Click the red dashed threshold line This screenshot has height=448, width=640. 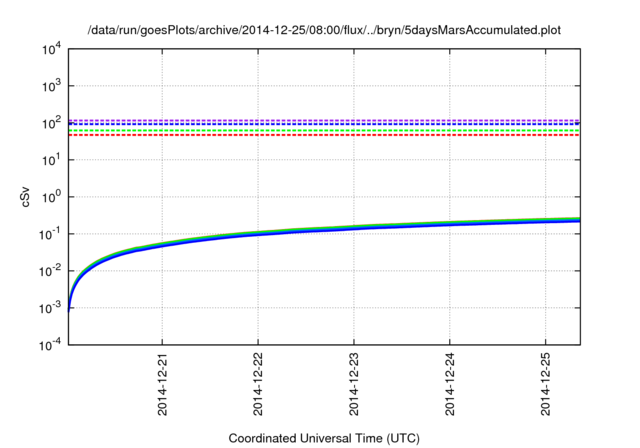click(324, 135)
